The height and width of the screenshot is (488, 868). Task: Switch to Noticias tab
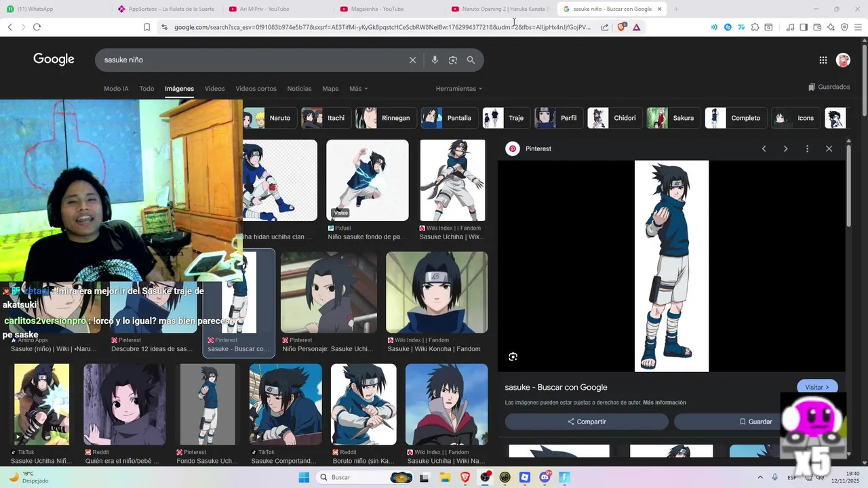[299, 89]
